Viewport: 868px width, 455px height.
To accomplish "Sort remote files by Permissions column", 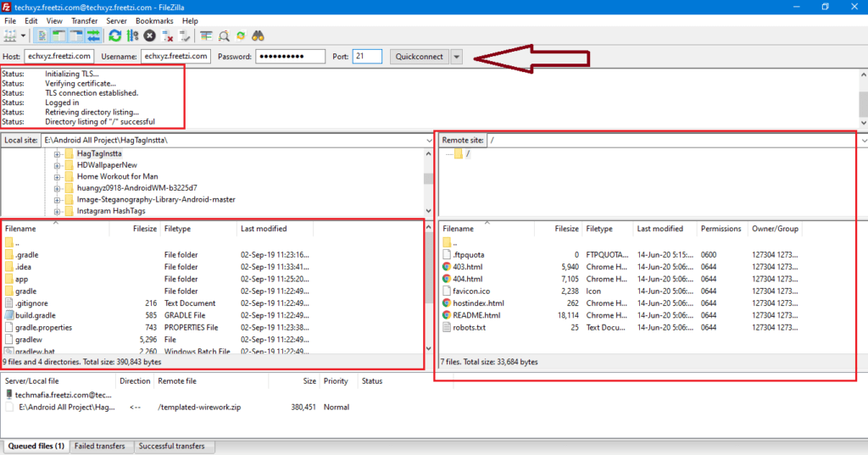I will (721, 229).
